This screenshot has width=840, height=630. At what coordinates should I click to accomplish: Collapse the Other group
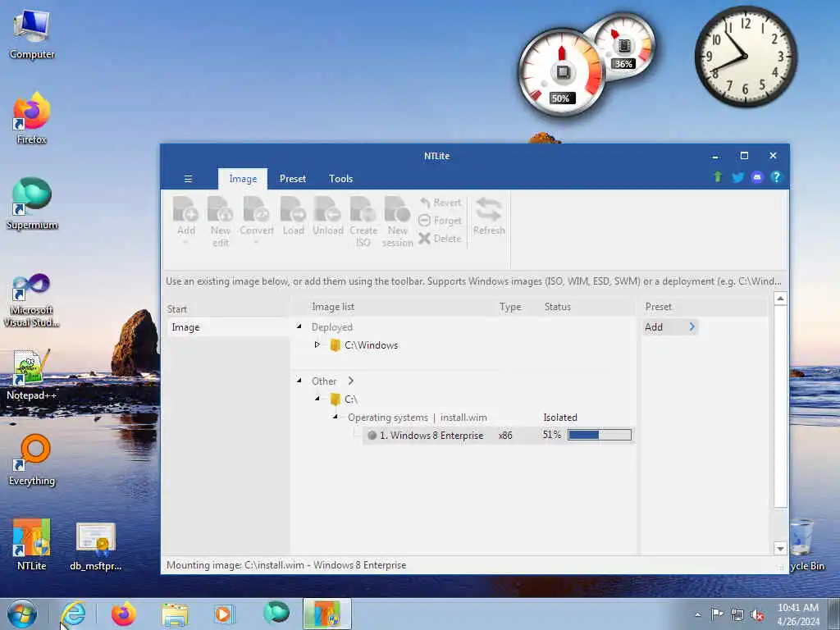click(299, 381)
